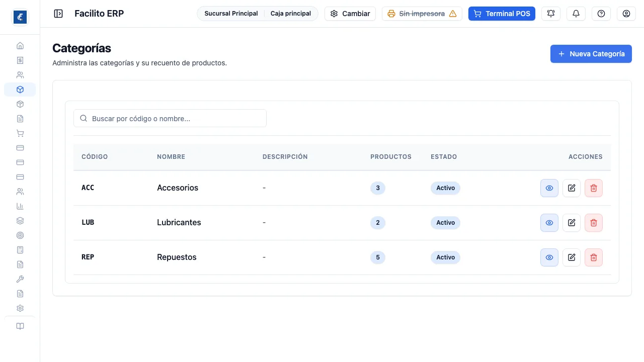Edit the Repuestos category

pyautogui.click(x=572, y=257)
